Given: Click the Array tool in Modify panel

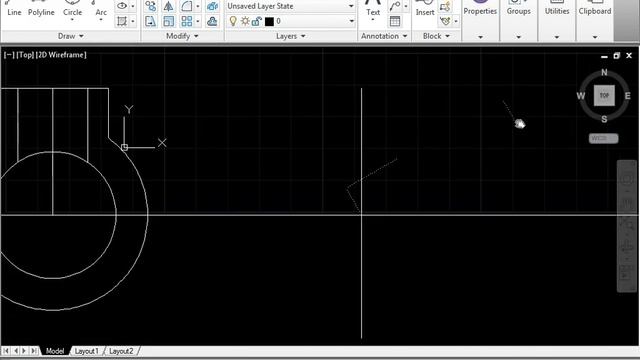Looking at the screenshot, I should tap(187, 21).
